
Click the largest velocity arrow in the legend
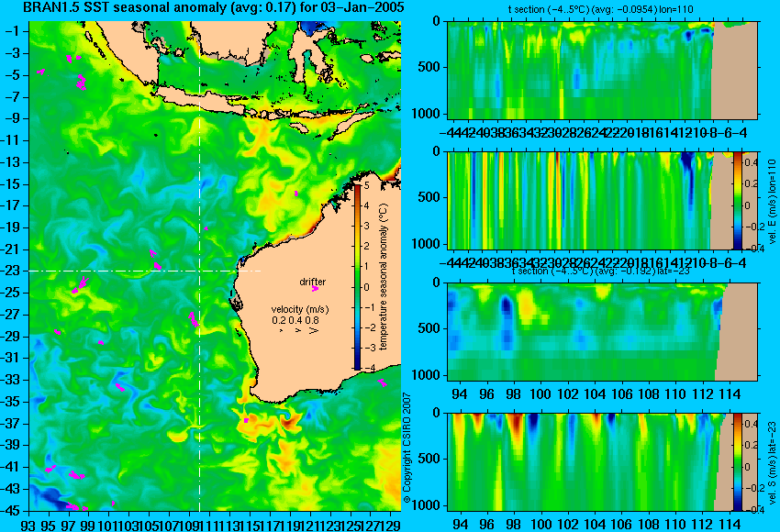314,330
